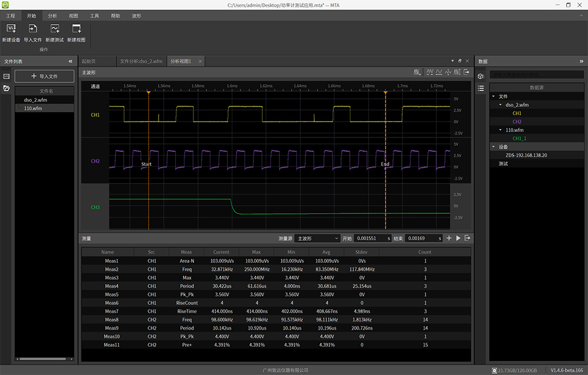The width and height of the screenshot is (588, 375).
Task: Click the 新建视图 (New View) icon
Action: click(x=76, y=29)
